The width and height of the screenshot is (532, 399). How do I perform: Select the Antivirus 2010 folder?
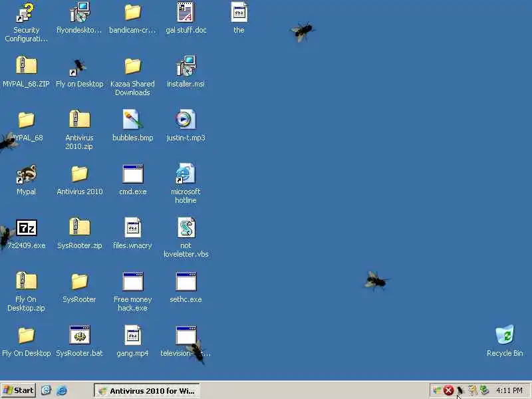coord(79,174)
